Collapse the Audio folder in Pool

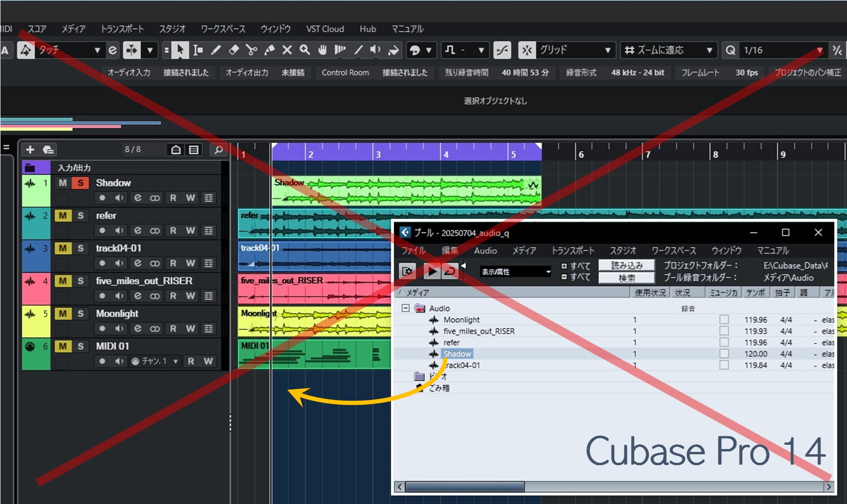(405, 308)
